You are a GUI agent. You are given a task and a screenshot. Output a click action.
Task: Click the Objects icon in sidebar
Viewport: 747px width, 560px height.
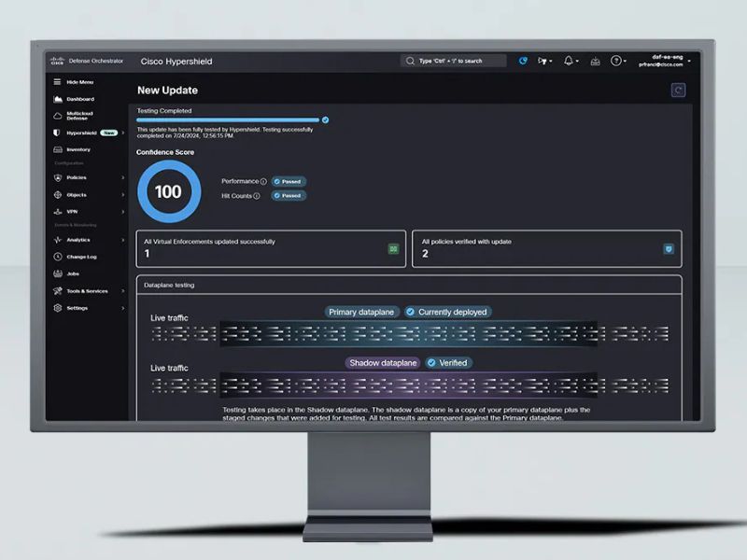(x=57, y=195)
